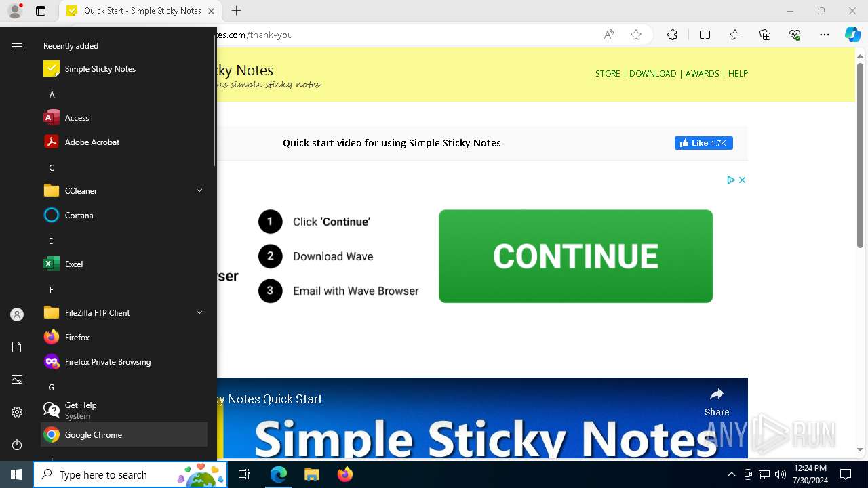Click the address bar URL

tap(255, 35)
